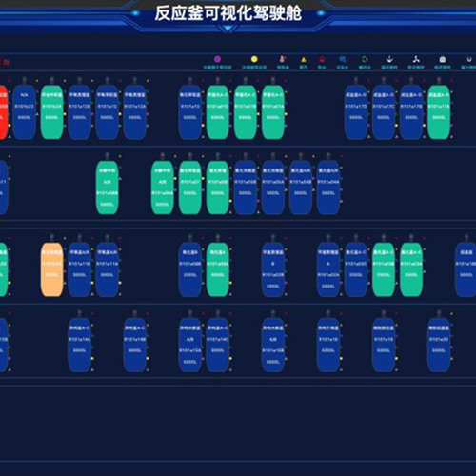Expand the triangle arrow below the title
This screenshot has width=476, height=476.
point(228,29)
